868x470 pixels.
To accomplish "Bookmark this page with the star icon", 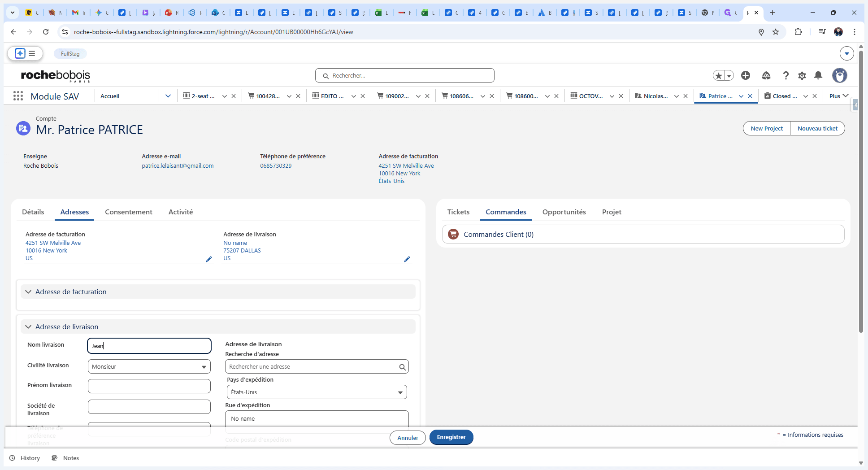I will (776, 32).
